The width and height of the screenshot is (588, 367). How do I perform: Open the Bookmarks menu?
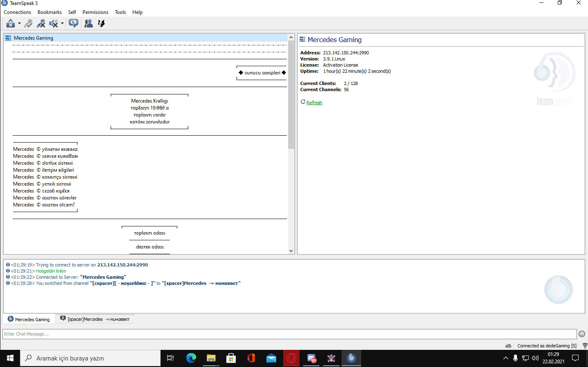pyautogui.click(x=49, y=12)
